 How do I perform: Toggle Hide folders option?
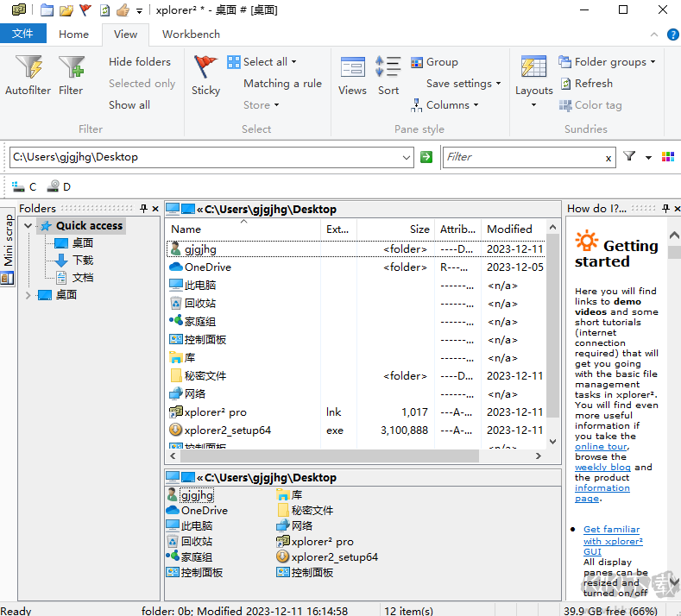coord(139,62)
